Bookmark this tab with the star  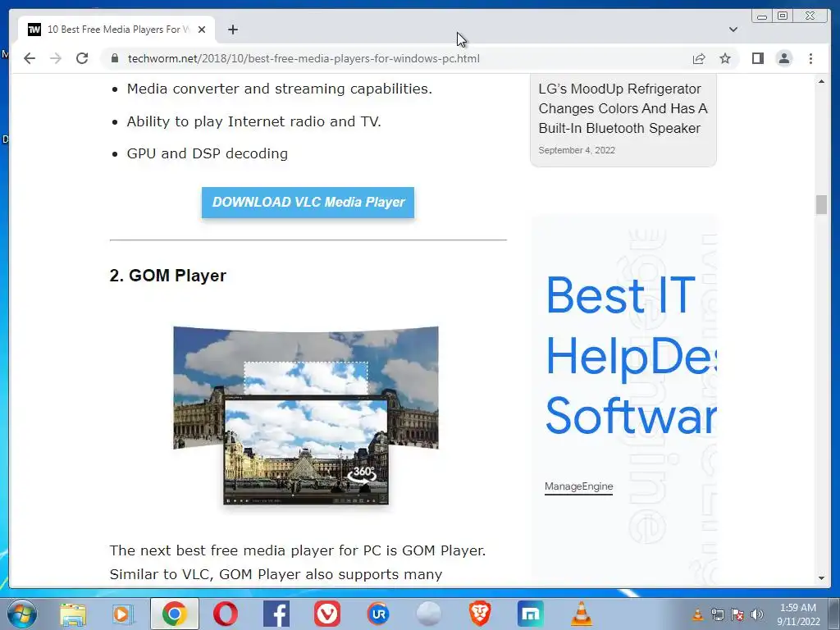[725, 58]
